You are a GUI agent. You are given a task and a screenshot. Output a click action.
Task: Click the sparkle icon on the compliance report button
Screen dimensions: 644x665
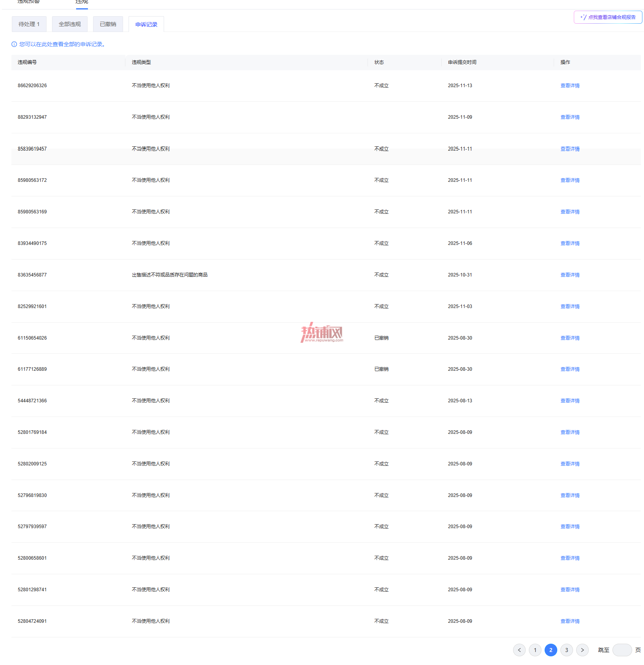583,17
